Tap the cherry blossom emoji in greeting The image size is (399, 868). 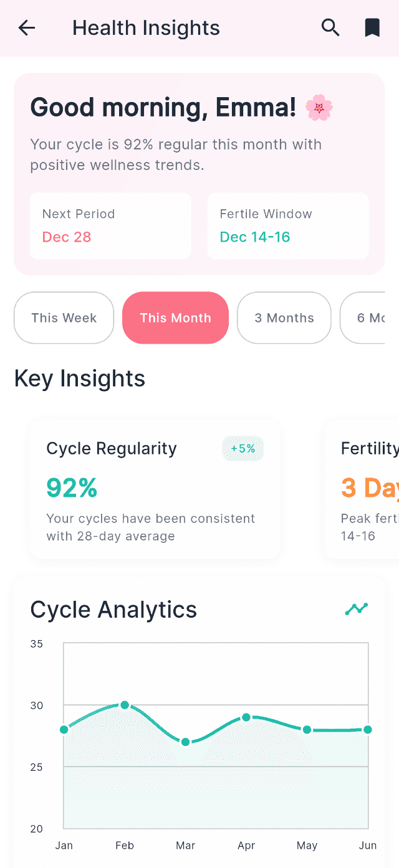click(319, 108)
